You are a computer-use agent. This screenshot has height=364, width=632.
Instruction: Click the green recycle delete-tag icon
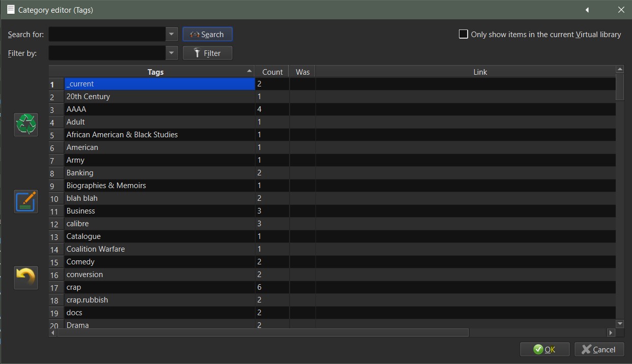26,125
